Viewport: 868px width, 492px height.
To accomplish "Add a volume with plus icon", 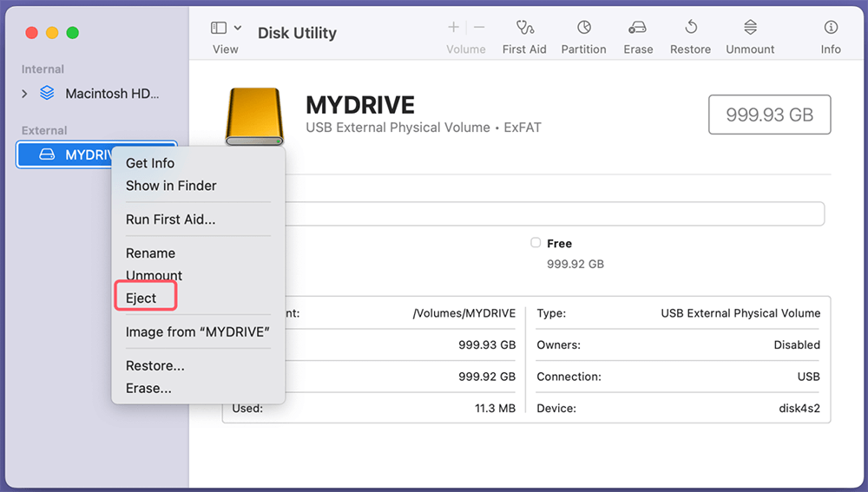I will pyautogui.click(x=453, y=28).
